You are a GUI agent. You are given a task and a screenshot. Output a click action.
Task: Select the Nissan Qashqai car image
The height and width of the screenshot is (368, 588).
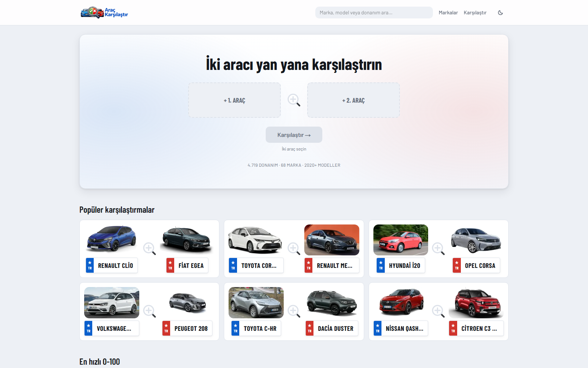(x=401, y=302)
